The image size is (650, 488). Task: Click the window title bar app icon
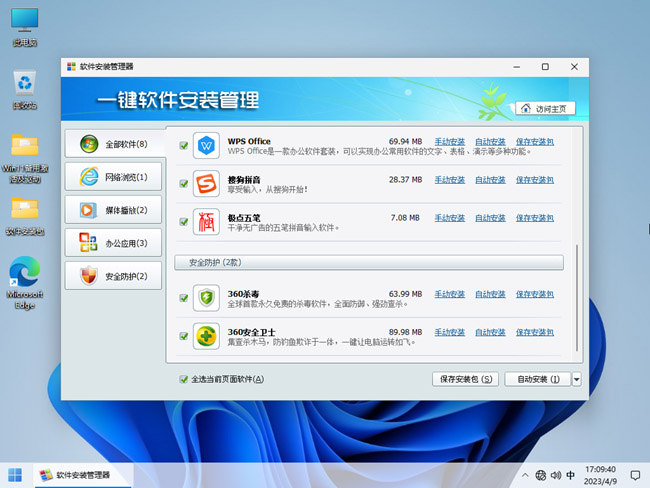[71, 67]
